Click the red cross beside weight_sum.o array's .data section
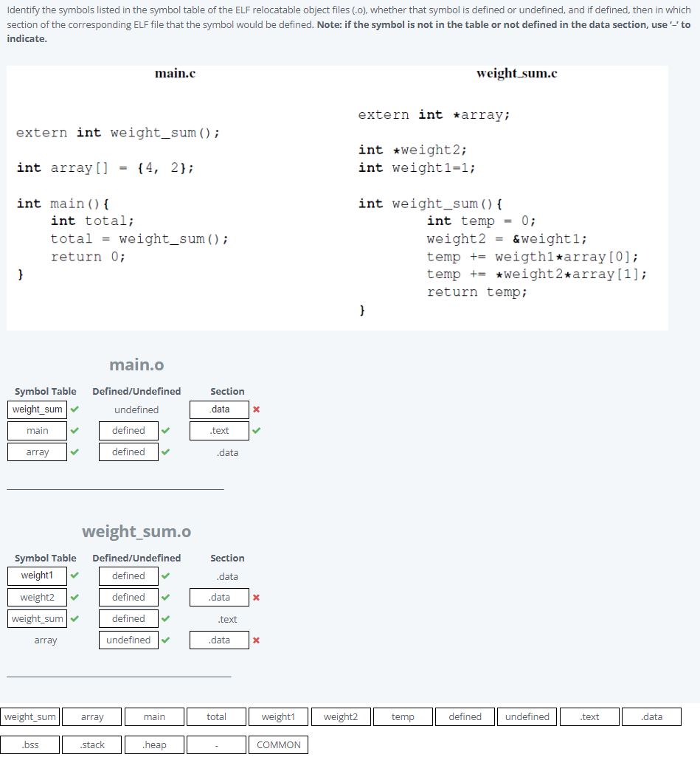This screenshot has height=757, width=700. [x=257, y=640]
